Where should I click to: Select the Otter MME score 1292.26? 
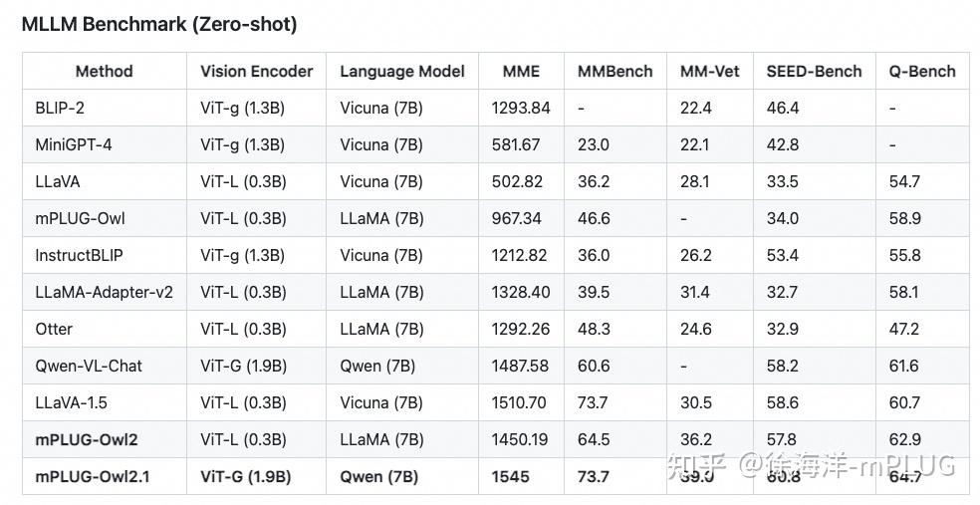tap(520, 329)
